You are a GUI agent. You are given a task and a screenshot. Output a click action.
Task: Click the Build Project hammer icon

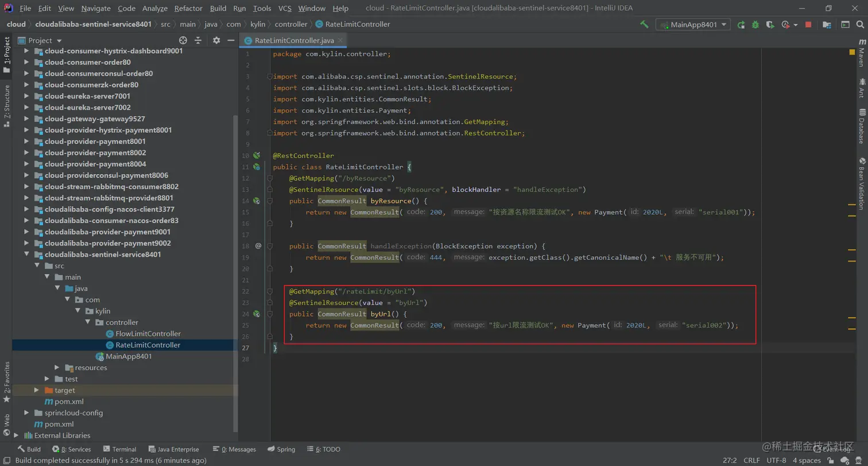pyautogui.click(x=645, y=25)
